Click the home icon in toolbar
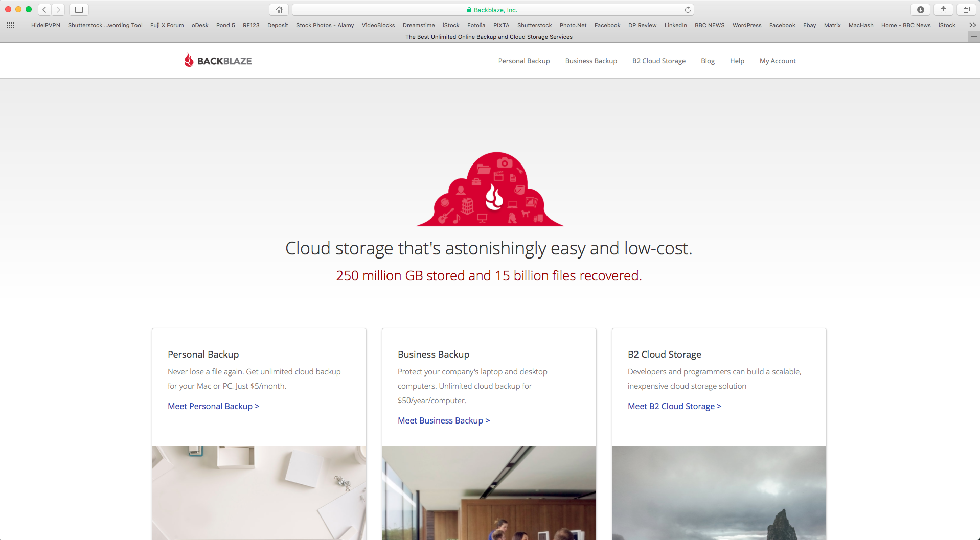980x540 pixels. pos(279,10)
